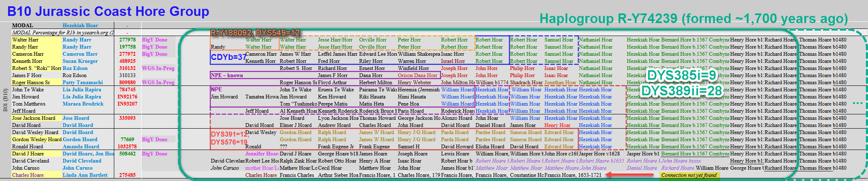Select the yellow 'Connection not yet found' note
This screenshot has width=868, height=181.
tap(689, 175)
